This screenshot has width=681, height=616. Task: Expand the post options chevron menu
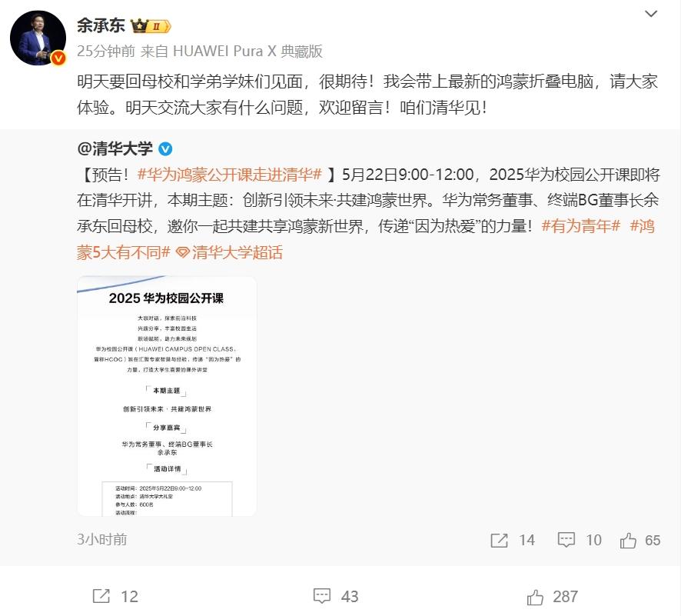pyautogui.click(x=650, y=14)
